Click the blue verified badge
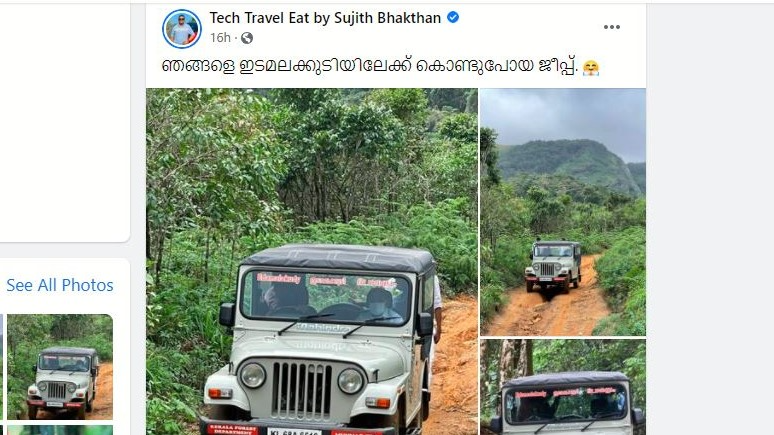 tap(453, 17)
